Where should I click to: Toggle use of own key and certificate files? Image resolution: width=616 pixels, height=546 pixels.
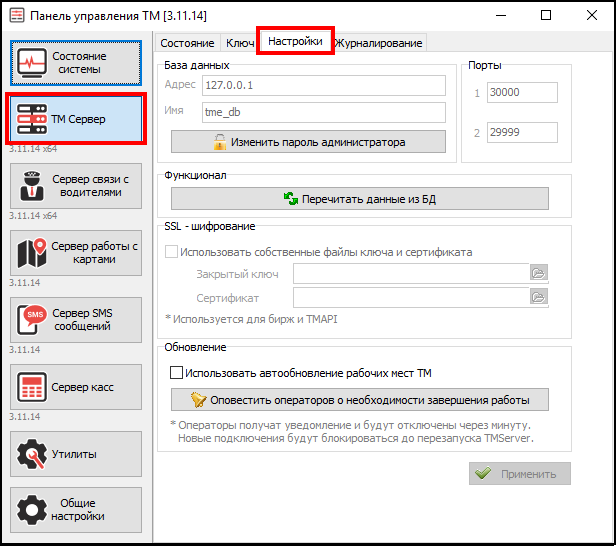click(x=172, y=252)
